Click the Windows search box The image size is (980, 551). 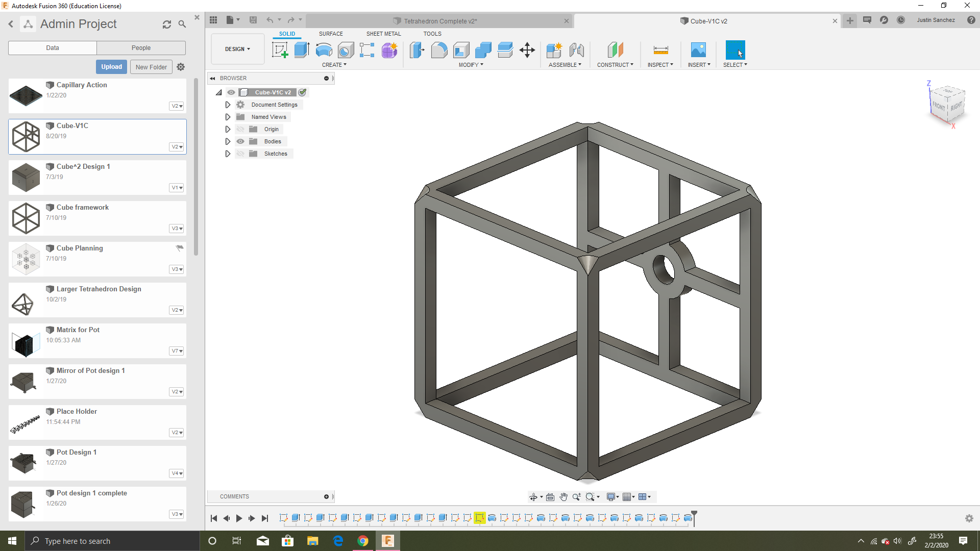[112, 541]
